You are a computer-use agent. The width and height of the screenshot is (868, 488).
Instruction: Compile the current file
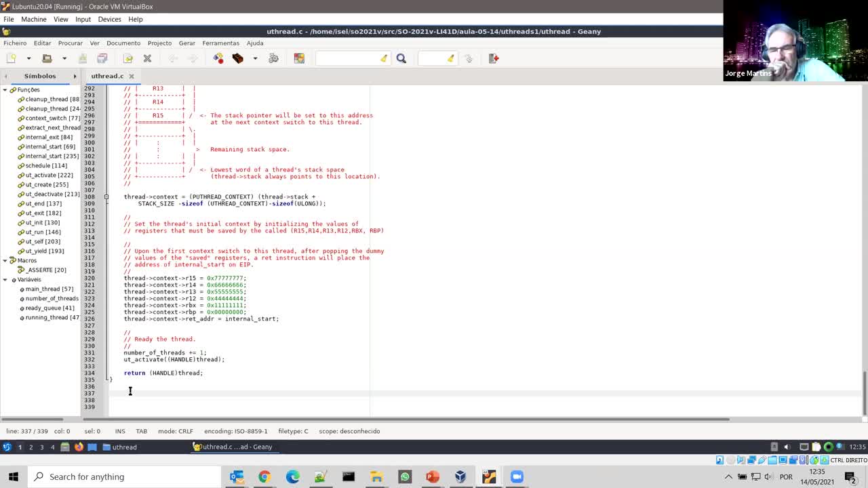tap(218, 58)
